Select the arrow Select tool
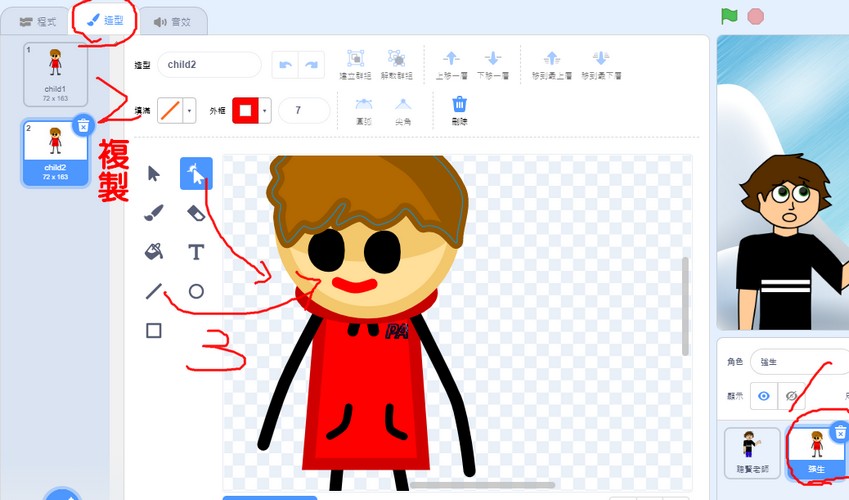The width and height of the screenshot is (849, 500). tap(154, 174)
